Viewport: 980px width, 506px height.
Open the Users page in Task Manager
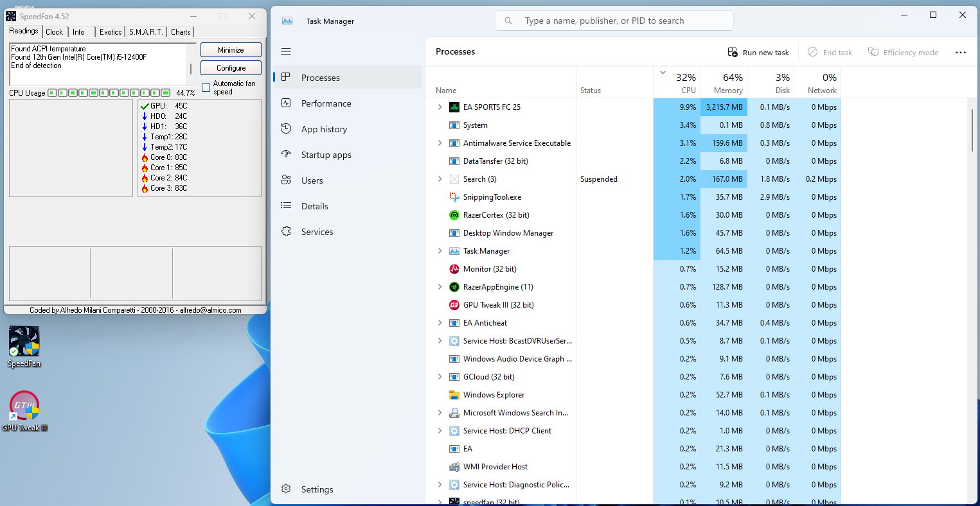pos(348,180)
